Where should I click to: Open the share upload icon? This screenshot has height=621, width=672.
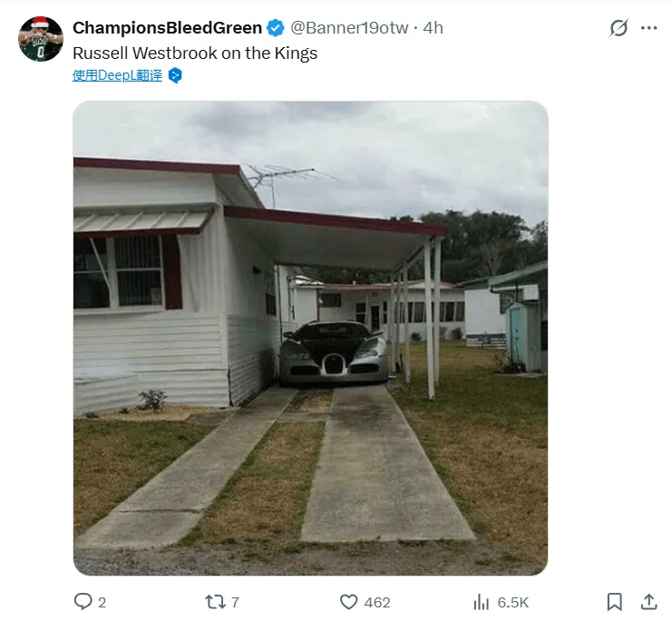pos(648,602)
